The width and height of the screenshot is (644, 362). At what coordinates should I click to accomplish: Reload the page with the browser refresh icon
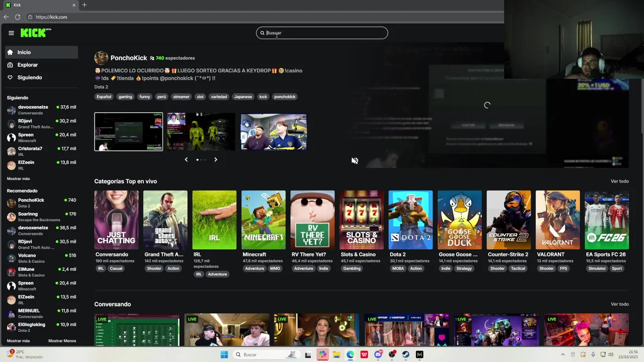[x=18, y=17]
